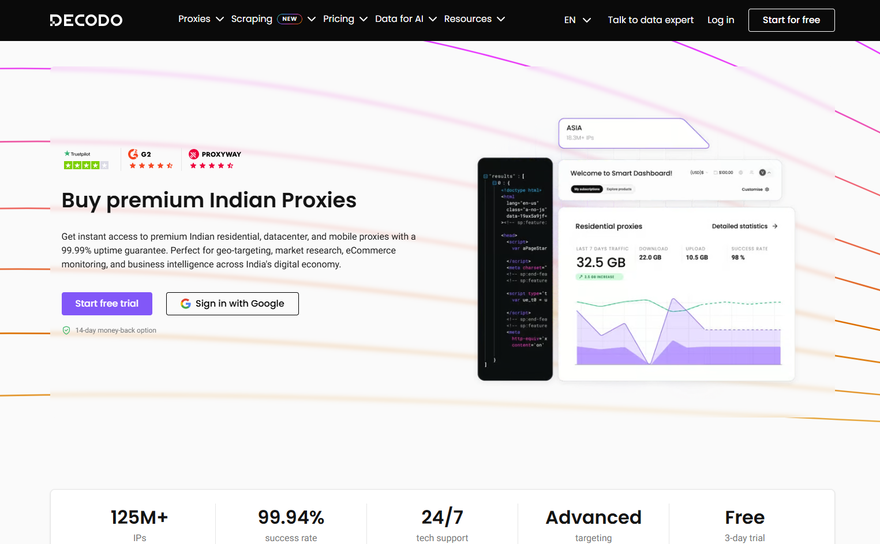This screenshot has height=544, width=880.
Task: Click the Log in link
Action: pos(721,20)
